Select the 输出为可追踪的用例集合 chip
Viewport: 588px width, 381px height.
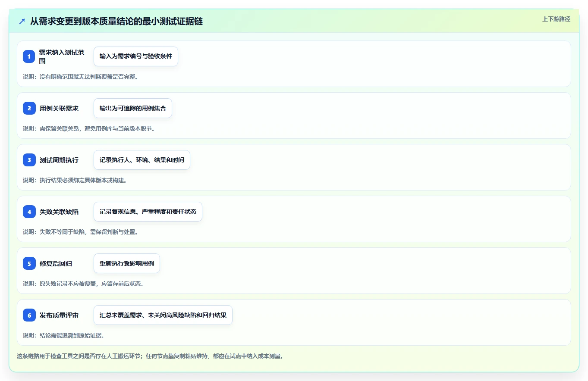click(x=133, y=108)
